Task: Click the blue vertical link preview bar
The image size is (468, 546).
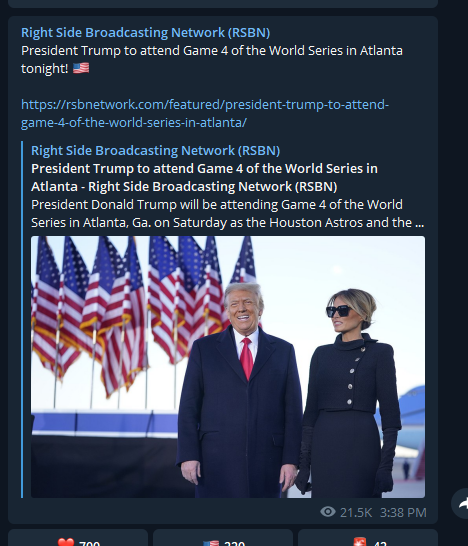Action: point(22,319)
